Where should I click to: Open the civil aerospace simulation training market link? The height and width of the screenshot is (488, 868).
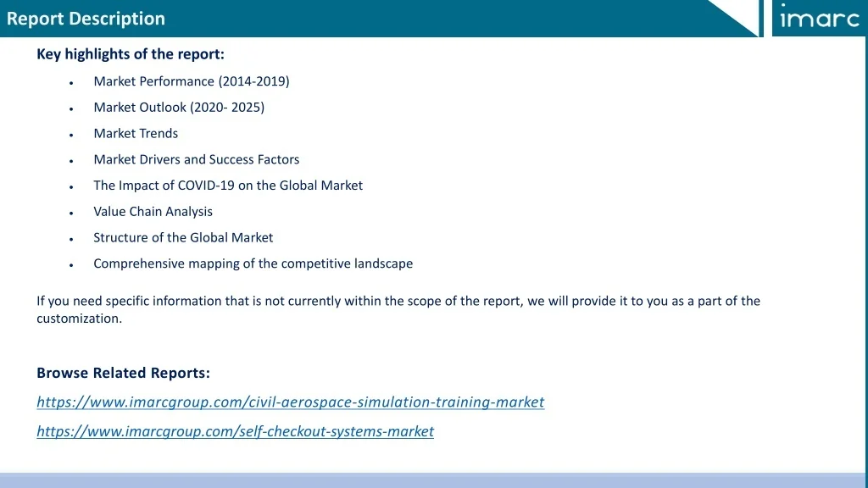coord(290,402)
